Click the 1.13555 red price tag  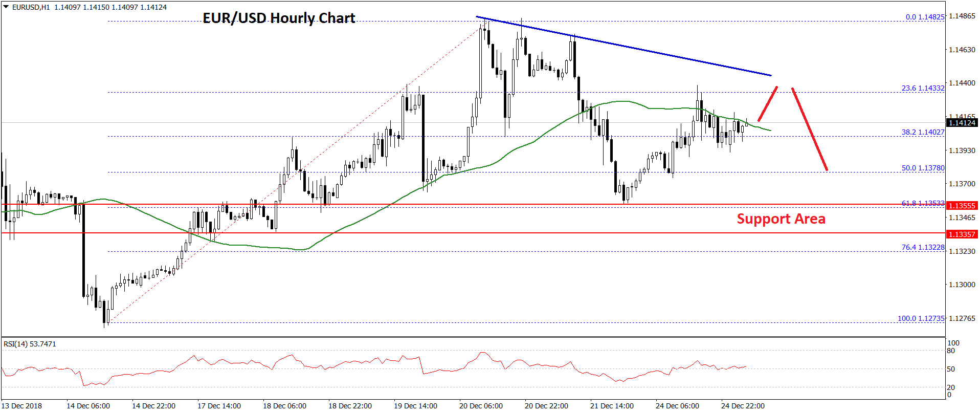point(962,206)
